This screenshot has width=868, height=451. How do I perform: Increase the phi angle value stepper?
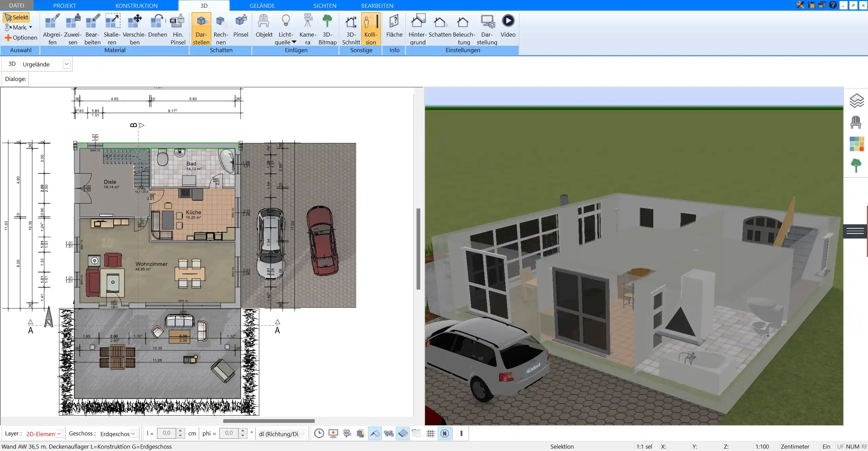(x=243, y=431)
